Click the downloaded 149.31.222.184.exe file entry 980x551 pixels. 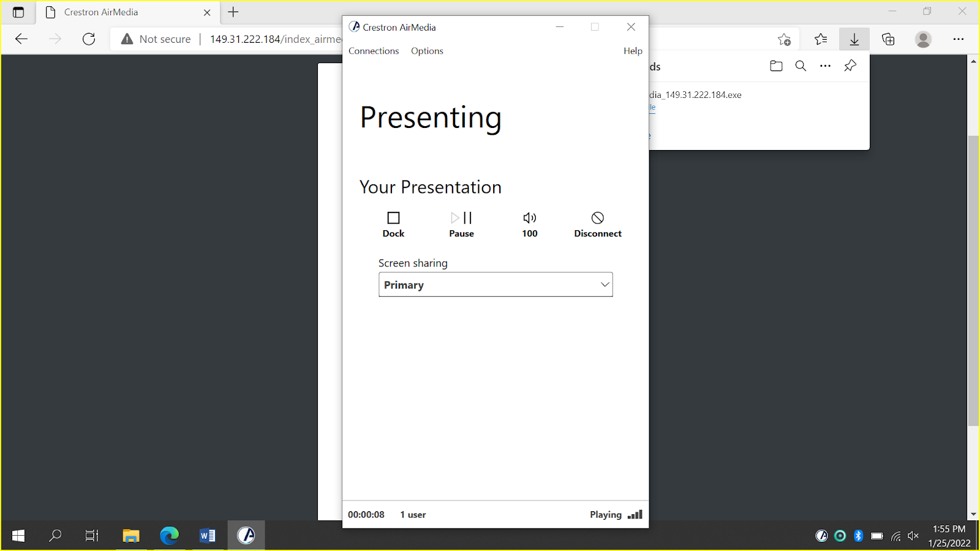pos(695,95)
